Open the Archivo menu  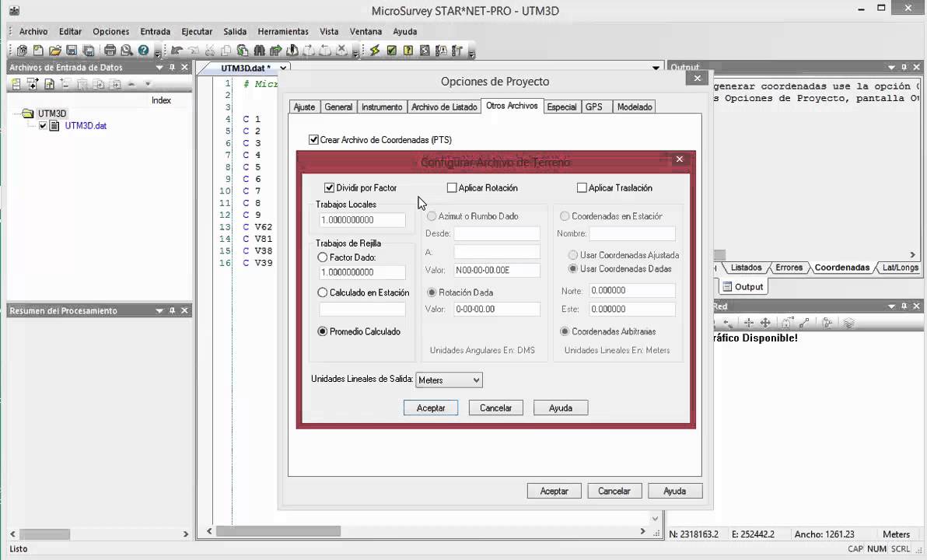pyautogui.click(x=33, y=32)
